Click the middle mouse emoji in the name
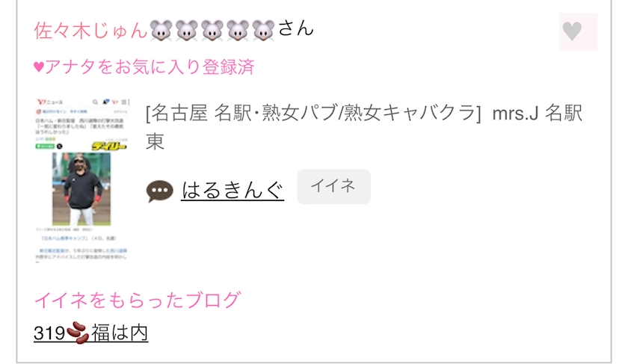This screenshot has height=364, width=628. pos(212,31)
